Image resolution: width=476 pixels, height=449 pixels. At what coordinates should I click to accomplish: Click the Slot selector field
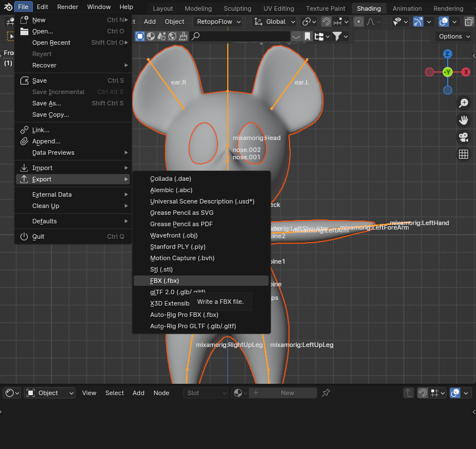[x=206, y=393]
